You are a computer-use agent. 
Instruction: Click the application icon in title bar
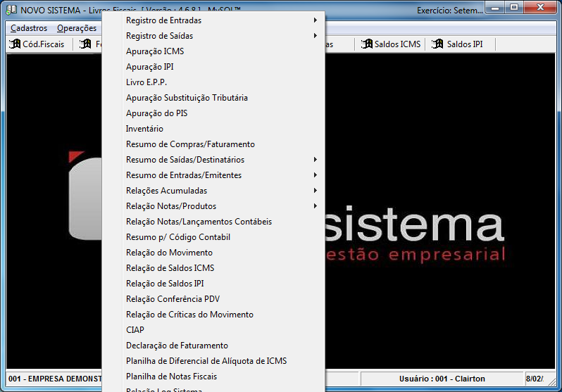[x=11, y=10]
